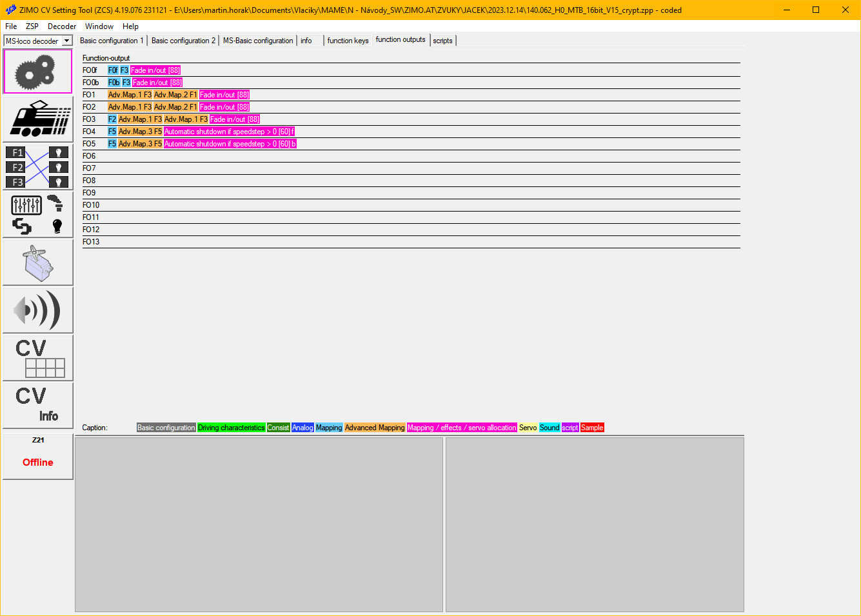Click Fade in/out [88] on FO0f row
Image resolution: width=861 pixels, height=616 pixels.
pyautogui.click(x=155, y=70)
